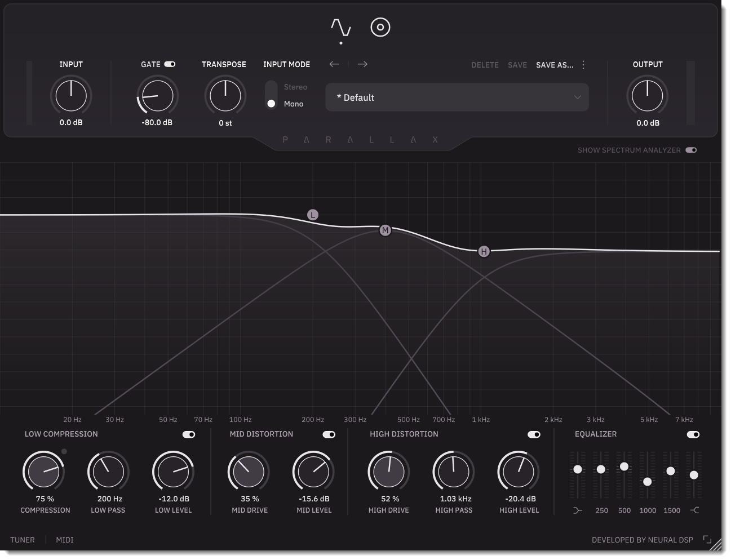This screenshot has width=731, height=560.
Task: Click the M band node on graph
Action: (385, 230)
